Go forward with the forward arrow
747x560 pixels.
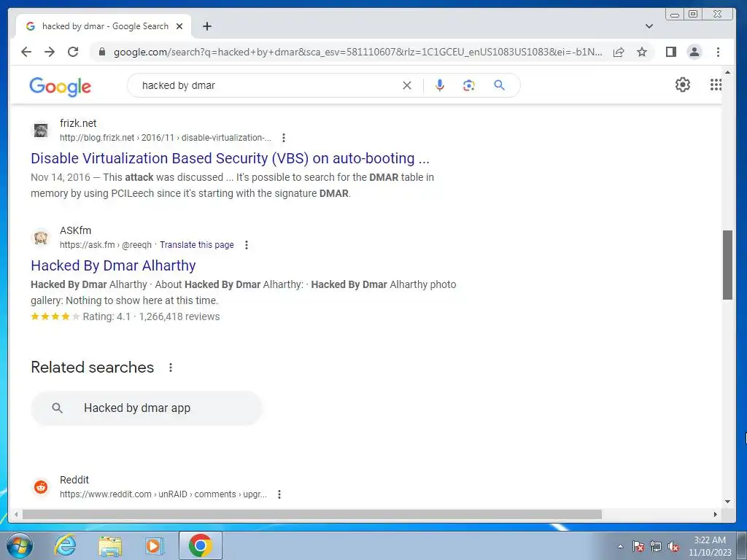pyautogui.click(x=50, y=52)
